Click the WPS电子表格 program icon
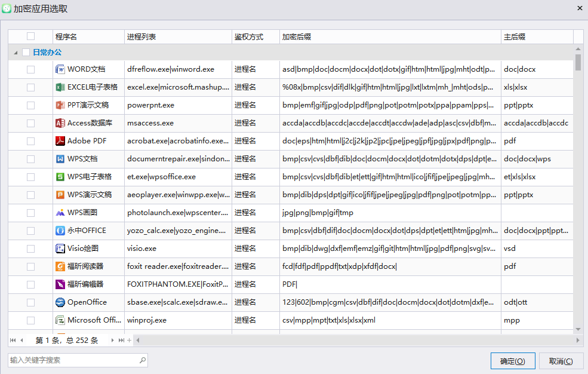This screenshot has width=588, height=374. pyautogui.click(x=60, y=177)
